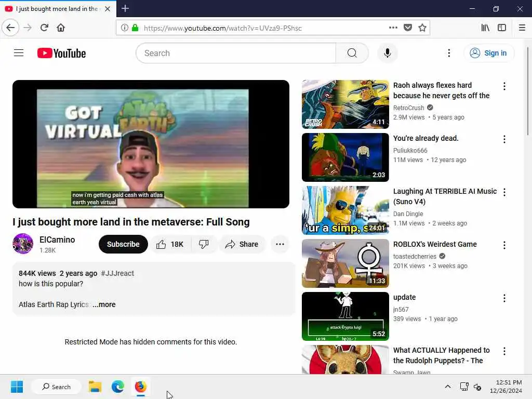Image resolution: width=532 pixels, height=399 pixels.
Task: Open the taskbar clock and date
Action: coord(506,387)
